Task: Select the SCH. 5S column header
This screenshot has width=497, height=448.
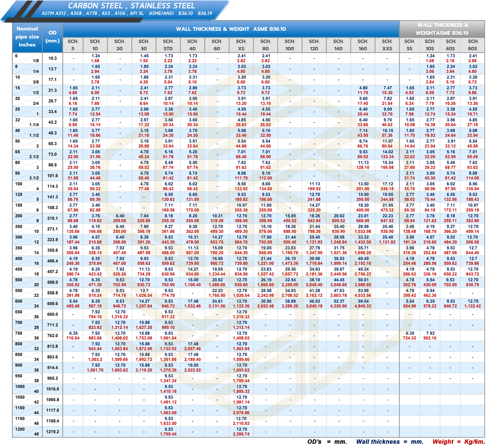Action: (x=409, y=45)
